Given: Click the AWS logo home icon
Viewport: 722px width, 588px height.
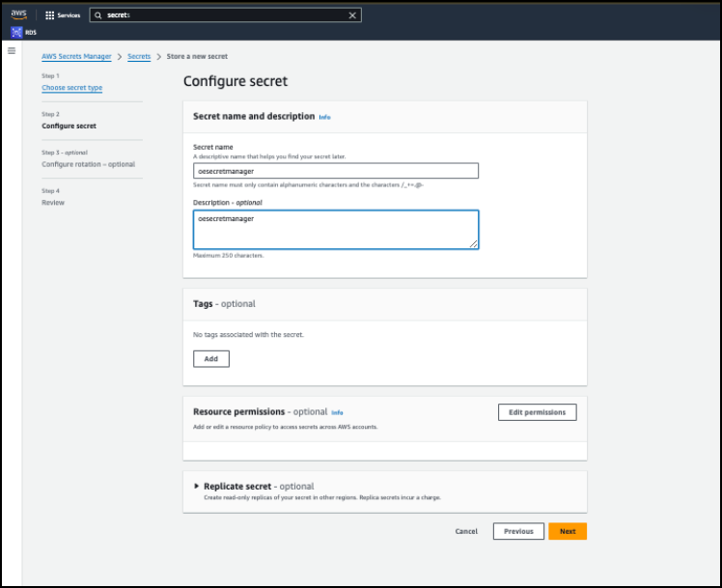Looking at the screenshot, I should [18, 14].
